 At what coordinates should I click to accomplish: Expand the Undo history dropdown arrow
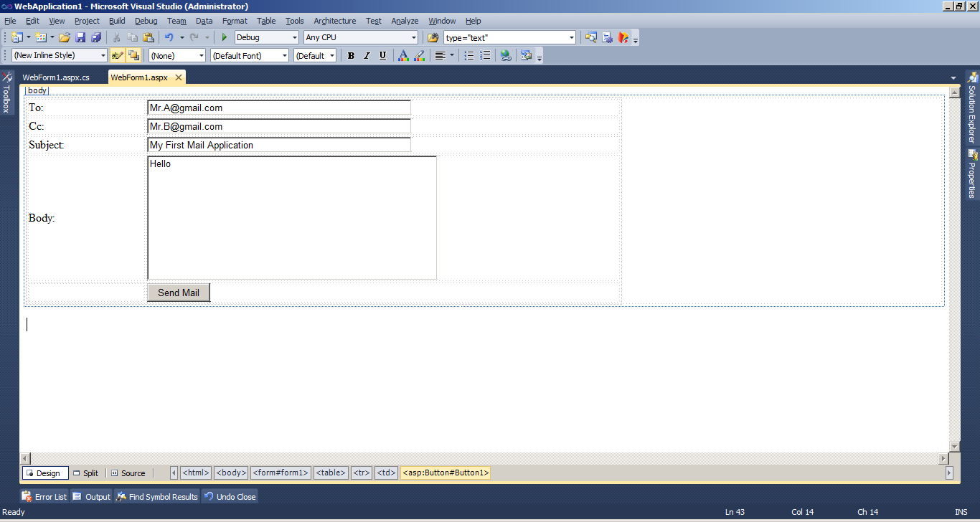tap(182, 37)
